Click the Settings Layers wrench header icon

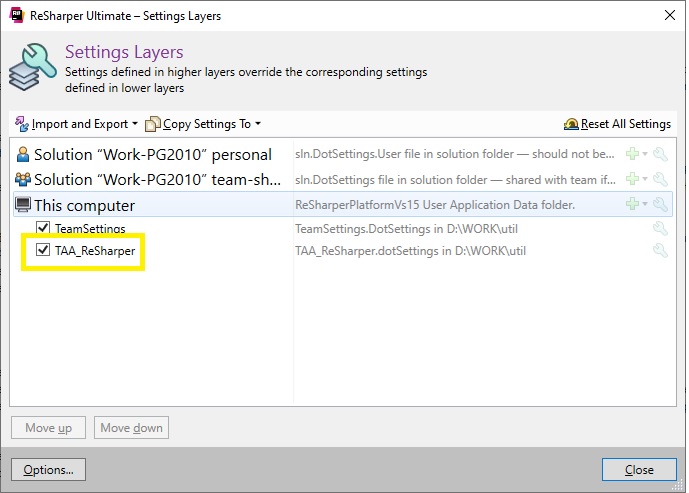33,67
